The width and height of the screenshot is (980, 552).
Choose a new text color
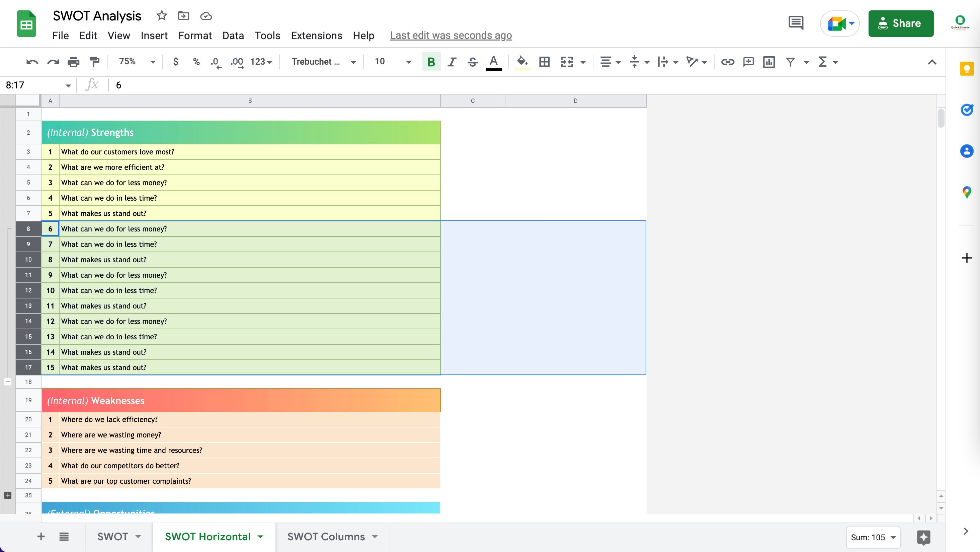[x=493, y=62]
